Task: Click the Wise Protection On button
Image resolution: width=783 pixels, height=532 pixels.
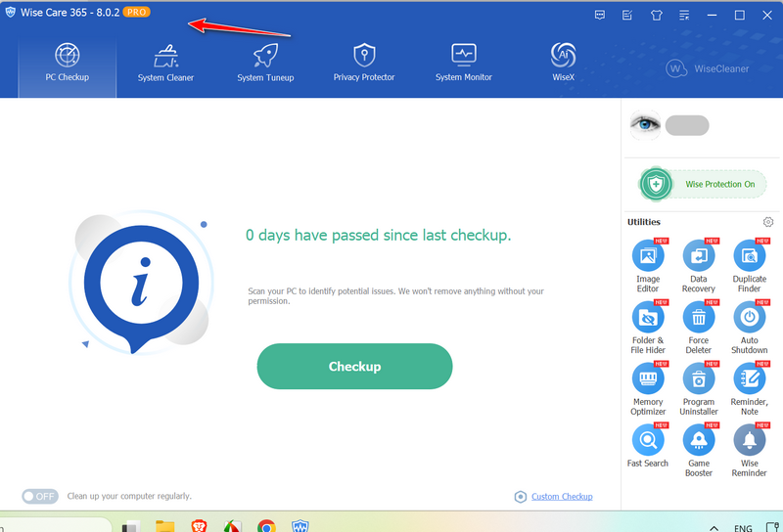Action: click(702, 184)
